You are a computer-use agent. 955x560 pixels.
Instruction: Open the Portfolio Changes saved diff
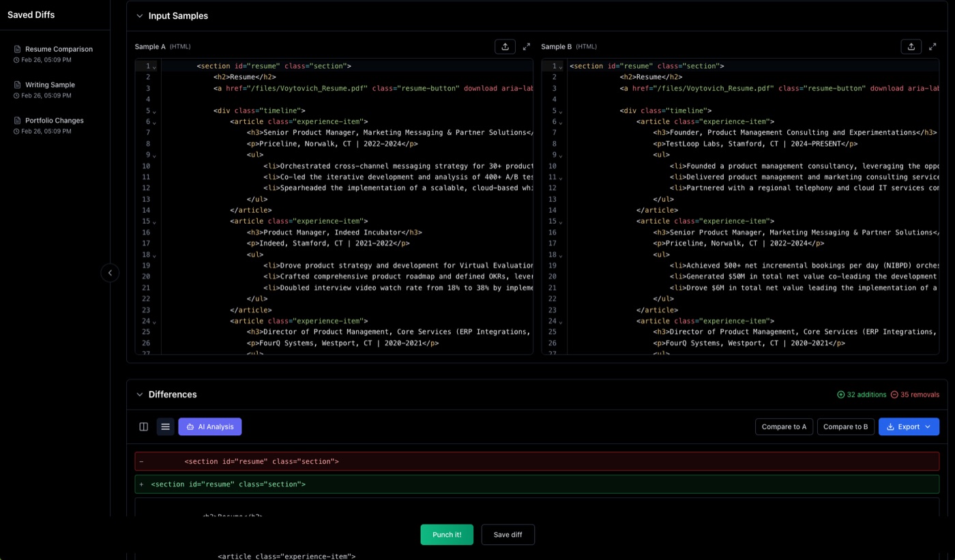pyautogui.click(x=55, y=125)
